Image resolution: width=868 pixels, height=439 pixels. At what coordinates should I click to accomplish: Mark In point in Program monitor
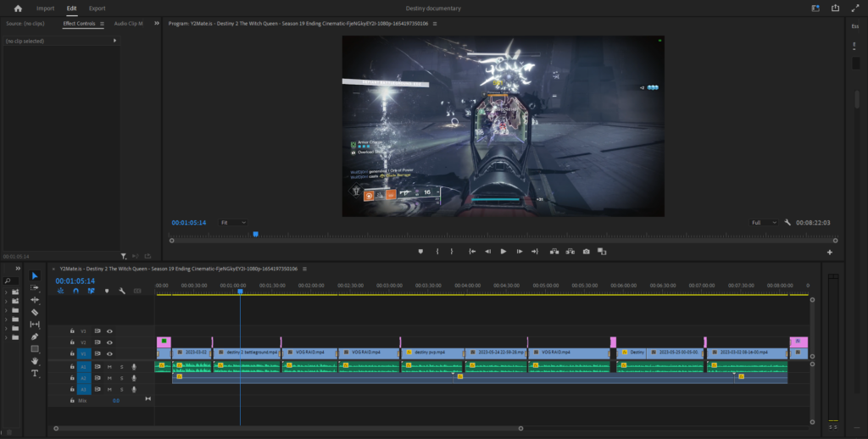(x=437, y=252)
